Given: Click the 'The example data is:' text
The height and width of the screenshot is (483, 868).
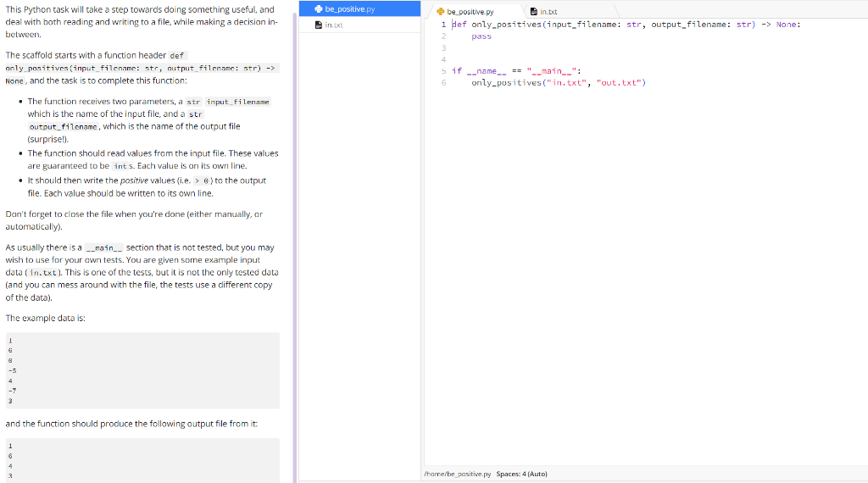Looking at the screenshot, I should (x=46, y=318).
